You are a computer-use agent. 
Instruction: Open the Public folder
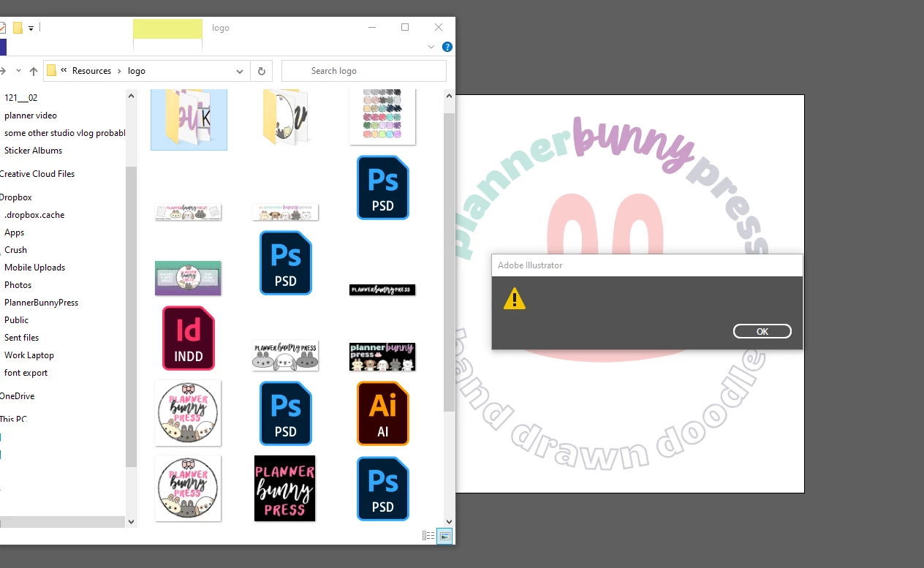(17, 319)
